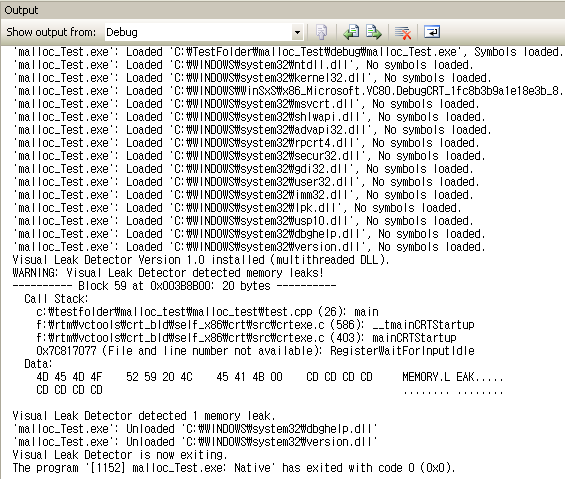Select the ntdll.dll loaded line
Image resolution: width=566 pixels, height=479 pixels.
[243, 65]
